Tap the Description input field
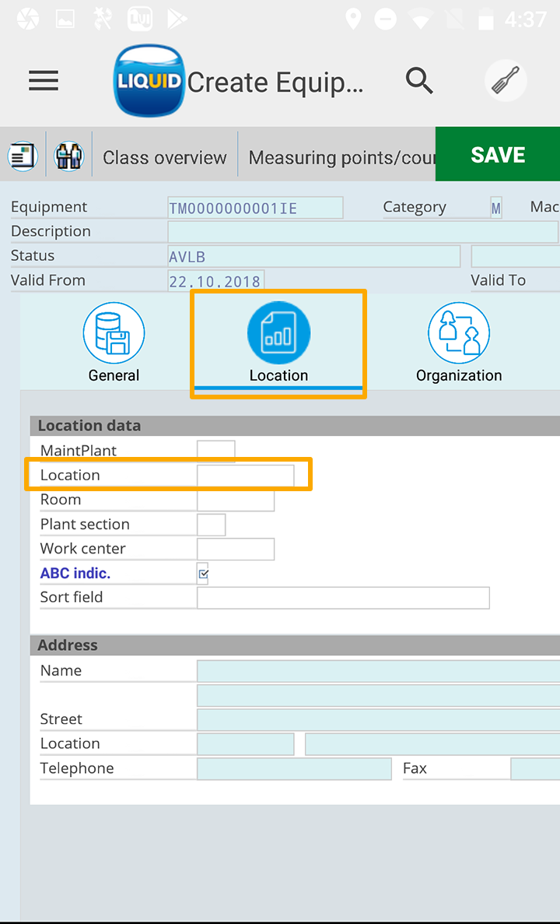Viewport: 560px width, 924px height. click(x=362, y=232)
